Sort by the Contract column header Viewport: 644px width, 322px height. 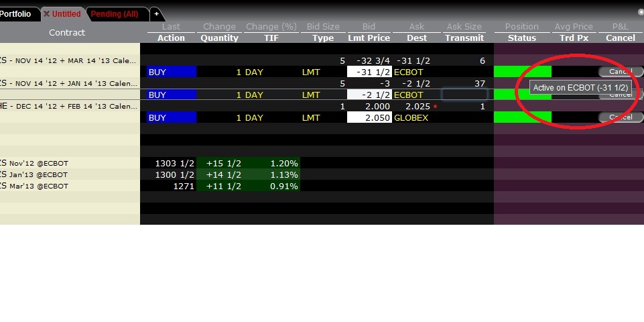[x=67, y=32]
